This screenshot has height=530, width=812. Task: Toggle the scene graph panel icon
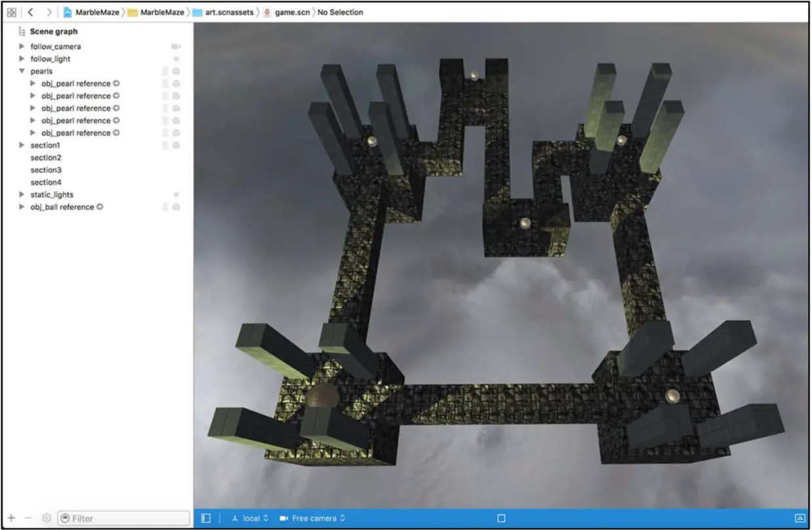(206, 518)
